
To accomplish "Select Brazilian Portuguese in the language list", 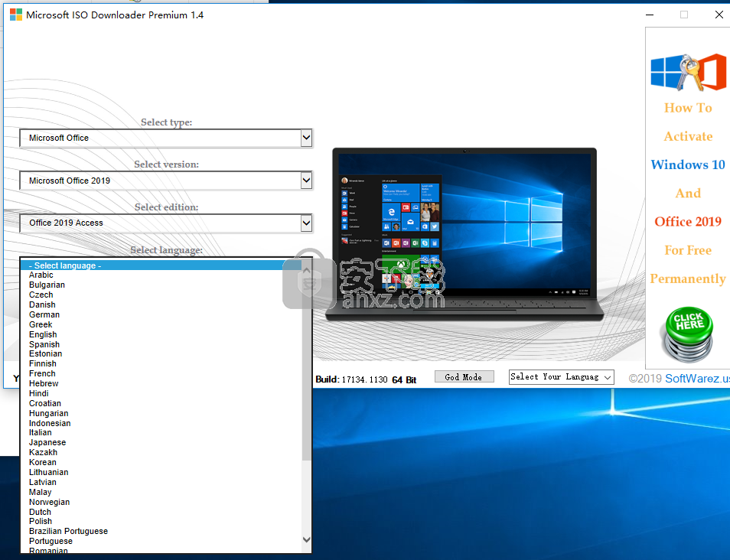I will pos(68,531).
